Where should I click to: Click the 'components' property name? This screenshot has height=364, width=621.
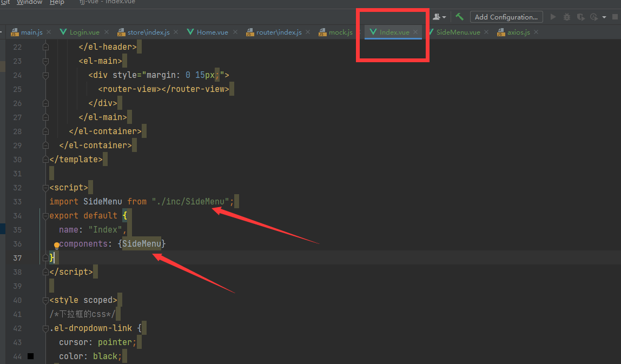click(x=83, y=243)
